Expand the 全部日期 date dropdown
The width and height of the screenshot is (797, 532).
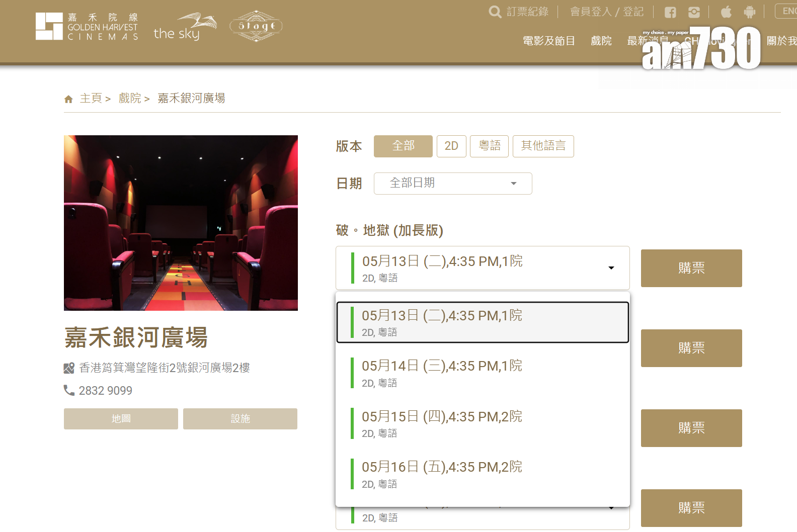click(x=452, y=184)
